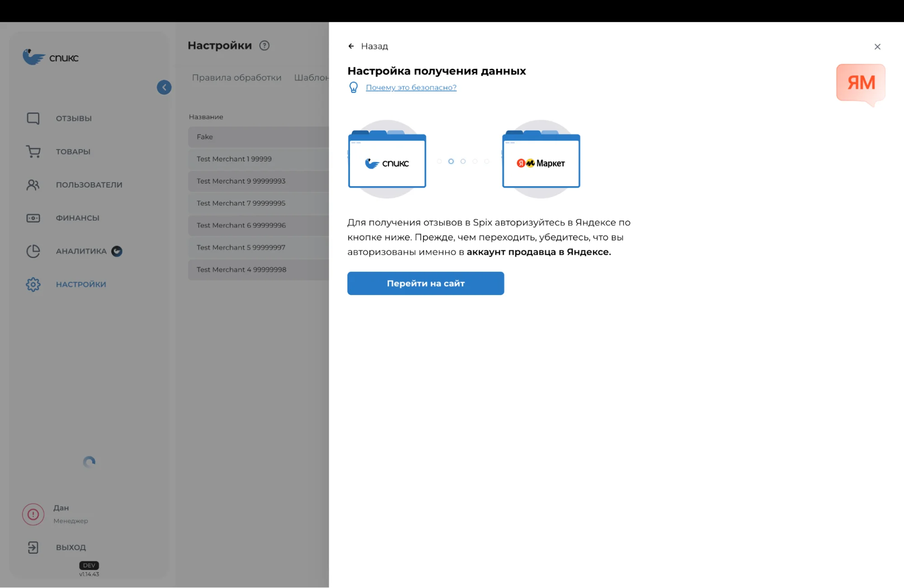Click the user alert avatar icon
904x588 pixels.
[x=33, y=514]
